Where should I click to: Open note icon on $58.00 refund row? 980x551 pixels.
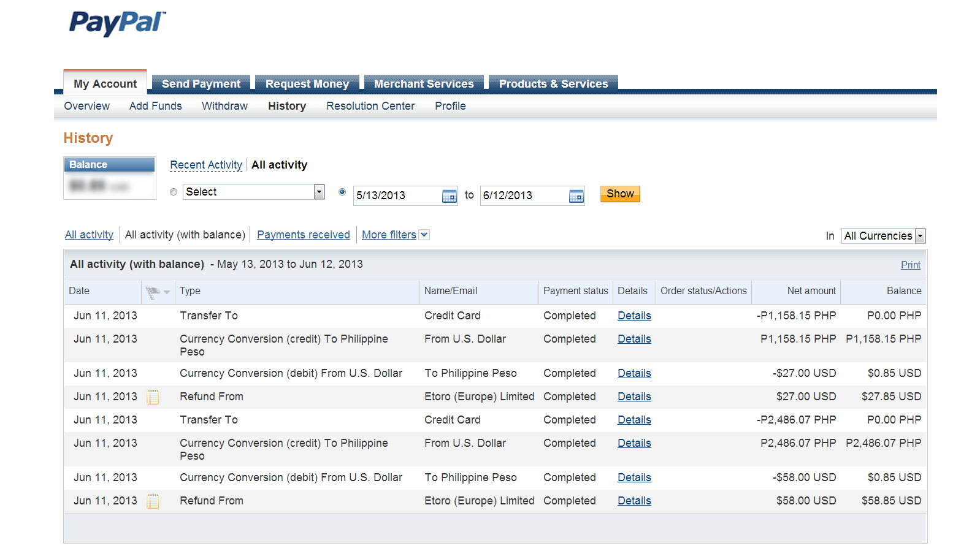(153, 501)
